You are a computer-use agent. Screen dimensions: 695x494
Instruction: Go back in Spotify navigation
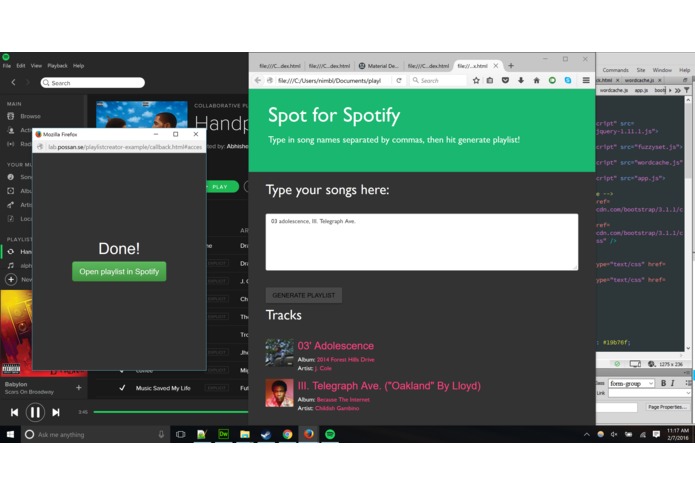[x=13, y=82]
